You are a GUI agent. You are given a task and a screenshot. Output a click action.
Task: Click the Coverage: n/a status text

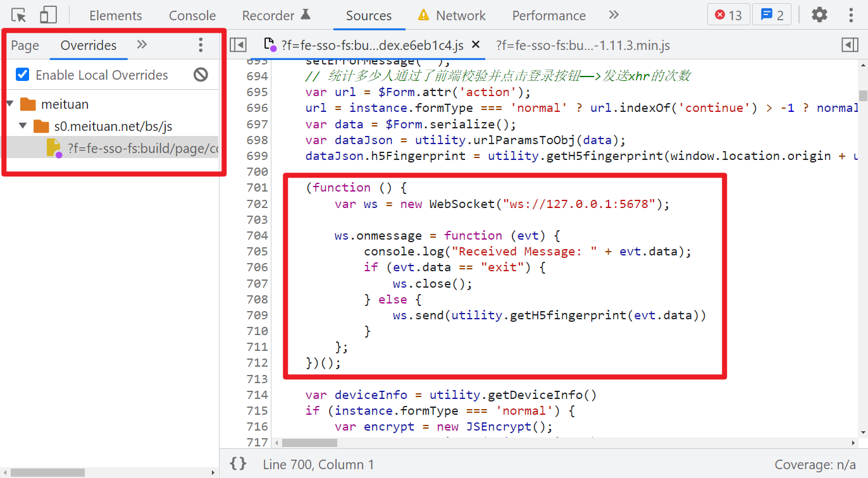pyautogui.click(x=815, y=465)
